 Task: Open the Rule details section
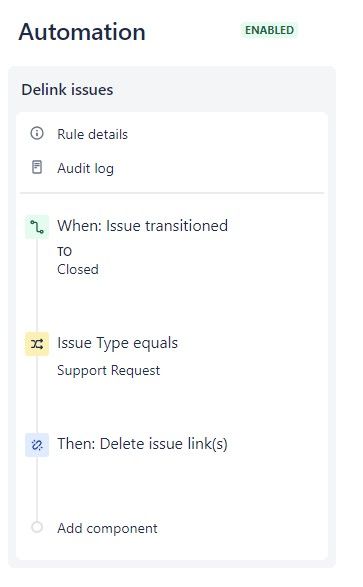tap(92, 134)
